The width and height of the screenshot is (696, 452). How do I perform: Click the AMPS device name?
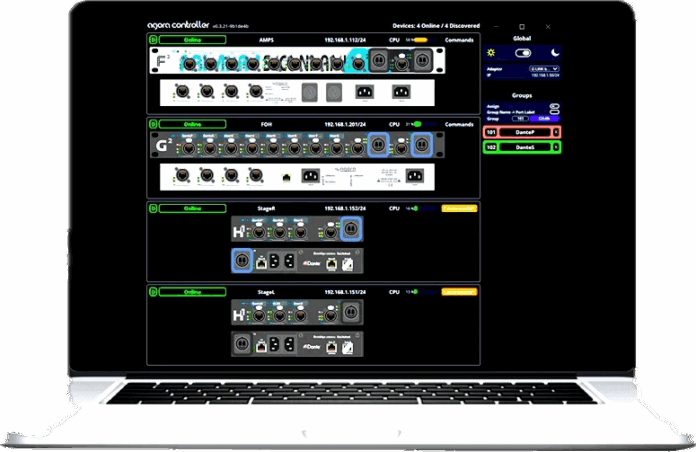click(266, 40)
